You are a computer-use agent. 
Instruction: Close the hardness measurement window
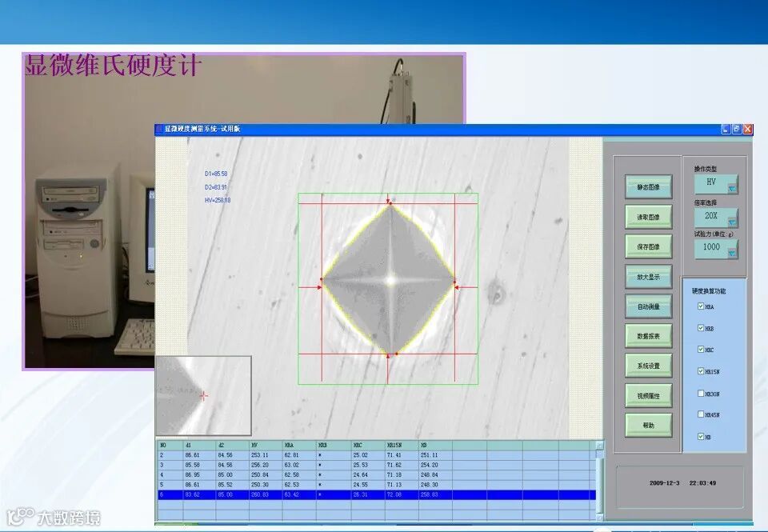[747, 129]
